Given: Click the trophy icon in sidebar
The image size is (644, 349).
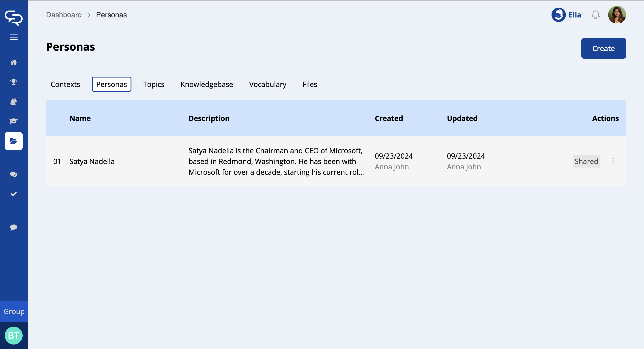Looking at the screenshot, I should point(13,82).
